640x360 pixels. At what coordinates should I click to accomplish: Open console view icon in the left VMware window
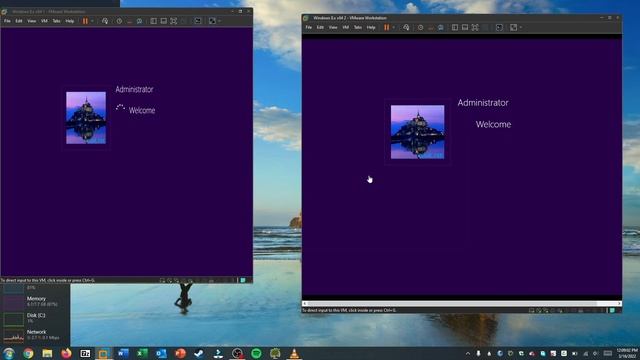pos(198,21)
